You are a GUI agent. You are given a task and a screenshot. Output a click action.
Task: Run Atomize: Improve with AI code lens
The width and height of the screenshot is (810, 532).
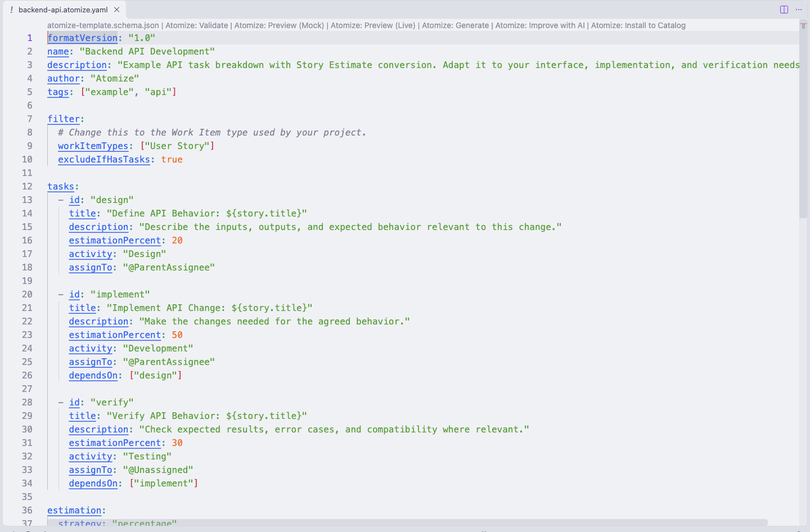point(540,25)
